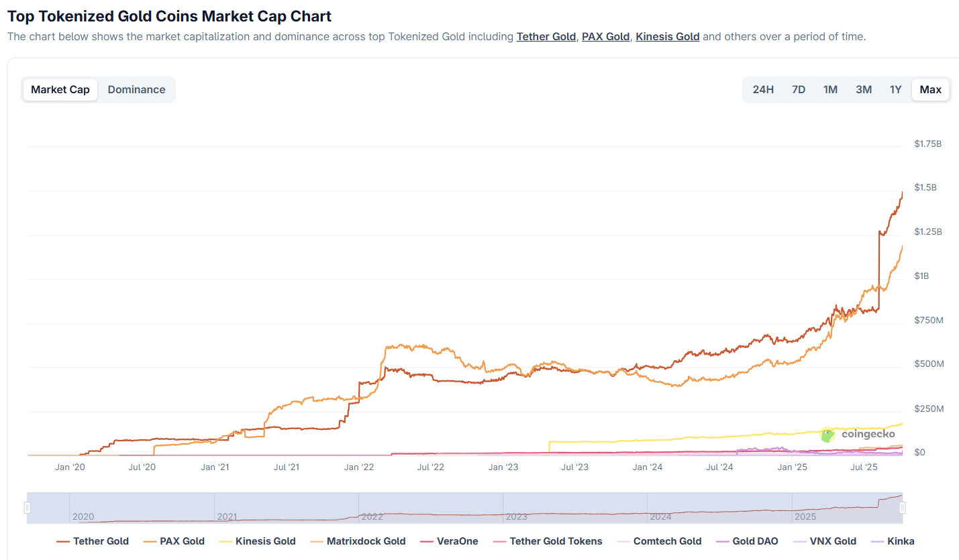This screenshot has height=560, width=959.
Task: Open the Kinesis Gold link in description
Action: tap(667, 37)
